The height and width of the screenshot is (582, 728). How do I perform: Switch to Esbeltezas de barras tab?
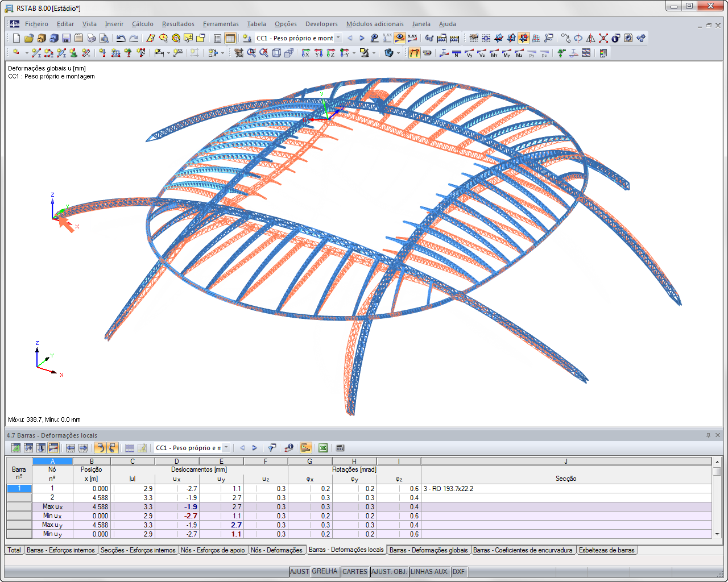pos(607,550)
